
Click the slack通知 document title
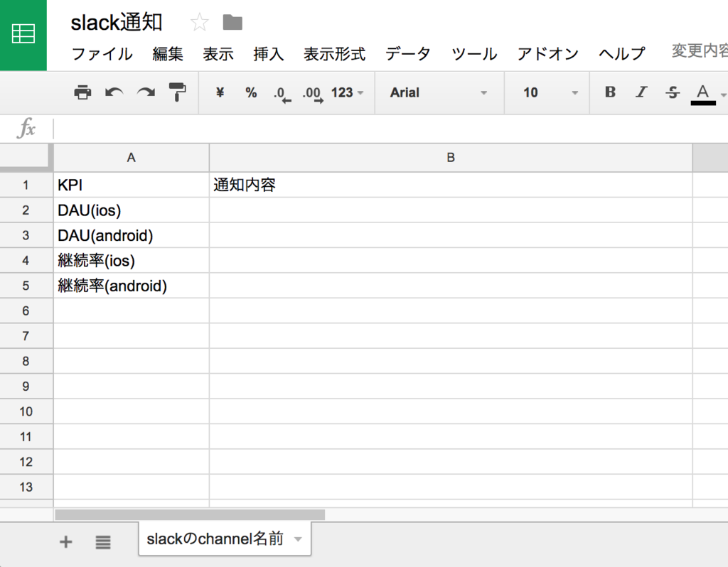coord(117,22)
